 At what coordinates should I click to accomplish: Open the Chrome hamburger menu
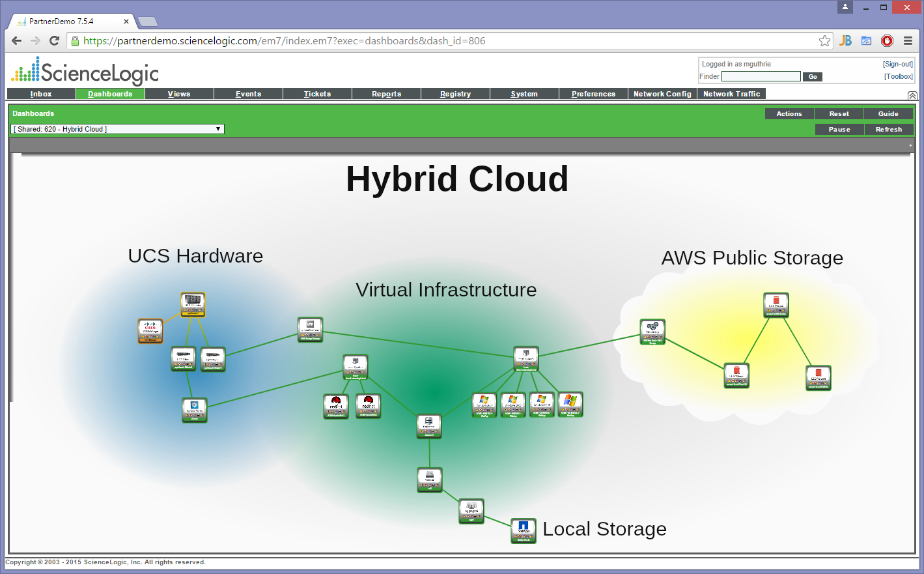pos(908,40)
